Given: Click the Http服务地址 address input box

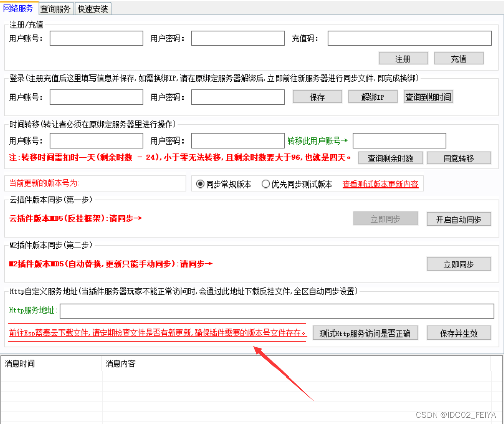Looking at the screenshot, I should 277,311.
